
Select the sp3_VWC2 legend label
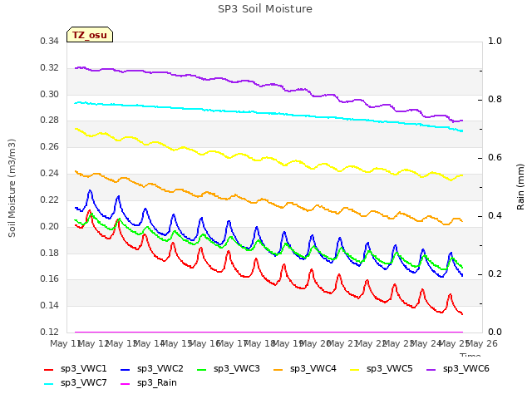click(x=160, y=368)
